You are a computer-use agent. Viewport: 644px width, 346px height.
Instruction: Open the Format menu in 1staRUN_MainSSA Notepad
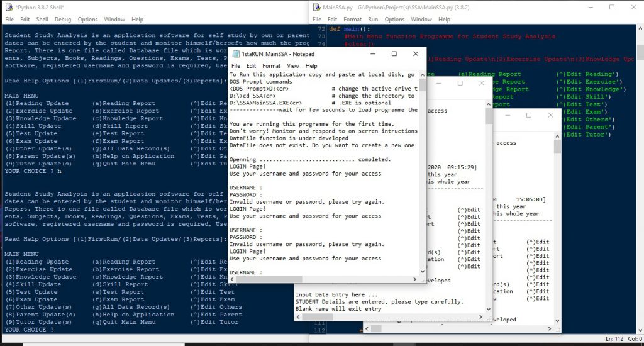[272, 65]
